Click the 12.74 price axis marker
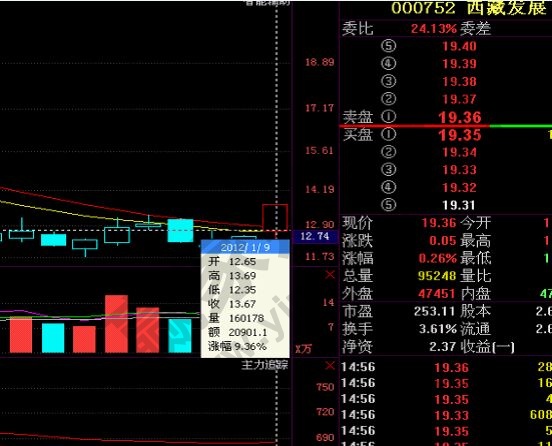The height and width of the screenshot is (446, 552). point(314,236)
